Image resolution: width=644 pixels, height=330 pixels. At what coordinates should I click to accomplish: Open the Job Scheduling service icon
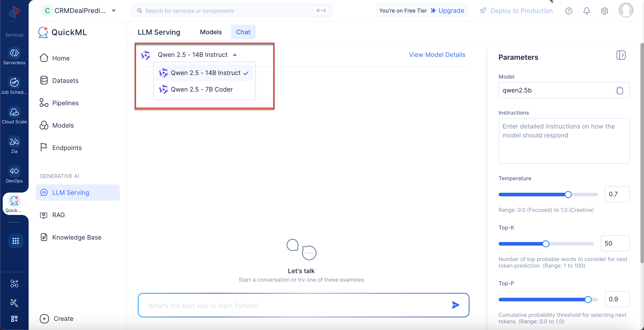(x=14, y=82)
